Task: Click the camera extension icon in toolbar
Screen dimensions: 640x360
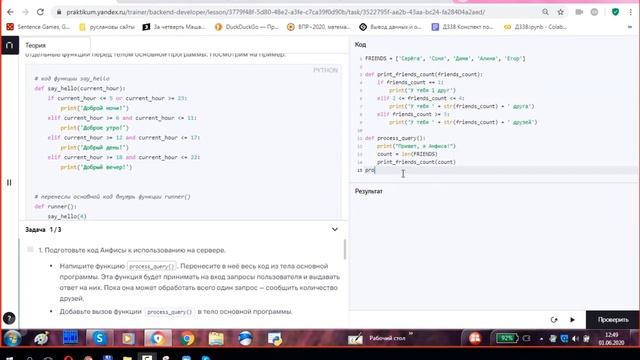Action: coord(579,12)
